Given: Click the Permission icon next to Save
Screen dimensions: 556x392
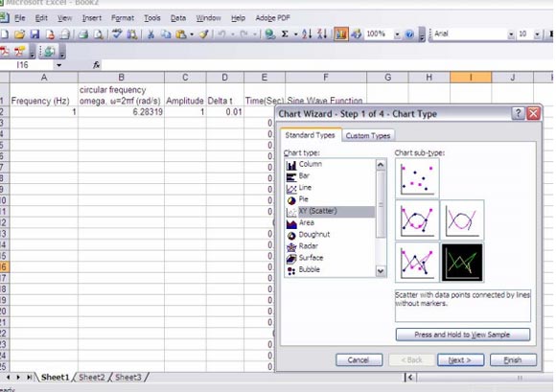Looking at the screenshot, I should [50, 35].
